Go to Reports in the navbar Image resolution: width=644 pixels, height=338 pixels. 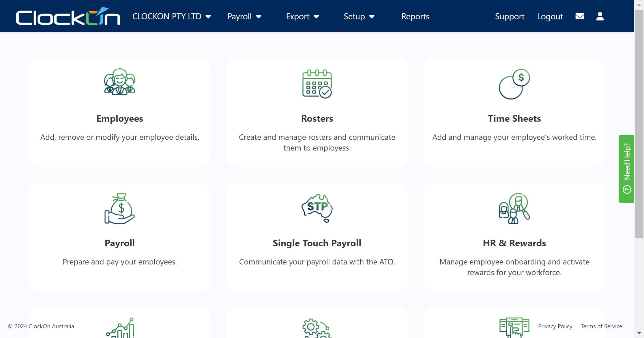click(x=415, y=16)
